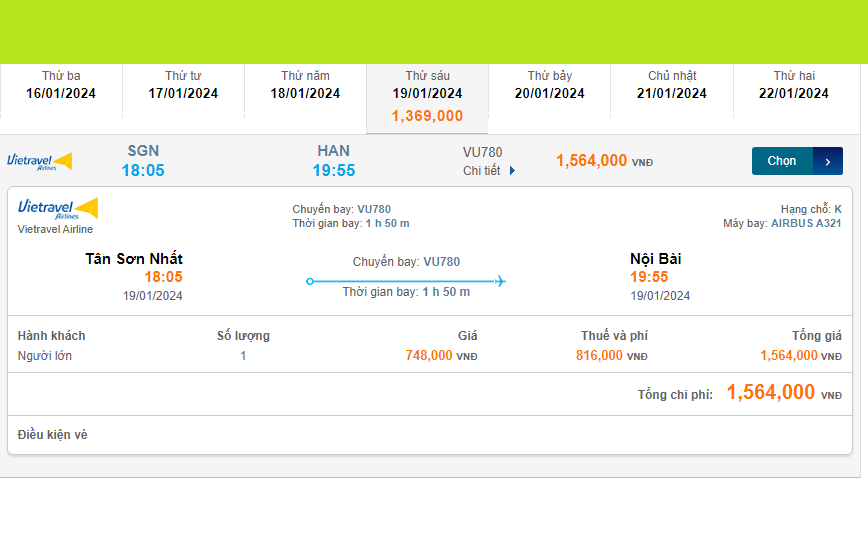
Task: Pick the Thứ bảy 20/01/2024 date tab
Action: [550, 85]
